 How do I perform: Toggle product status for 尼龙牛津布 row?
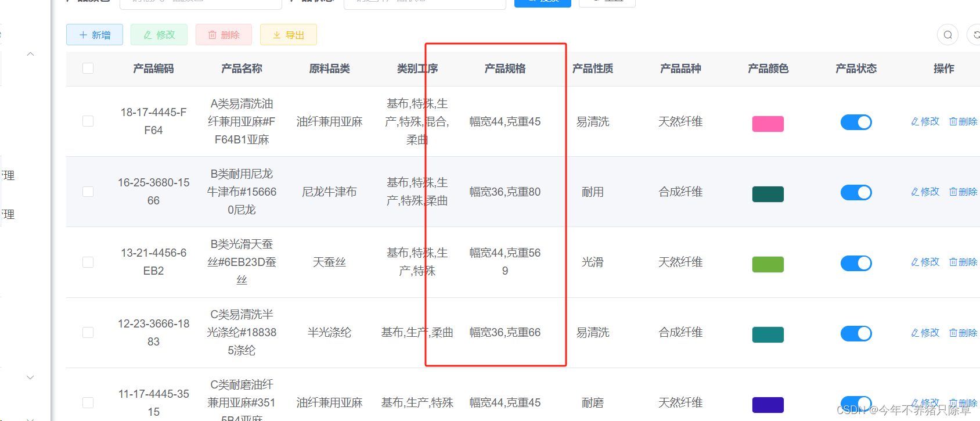point(856,192)
